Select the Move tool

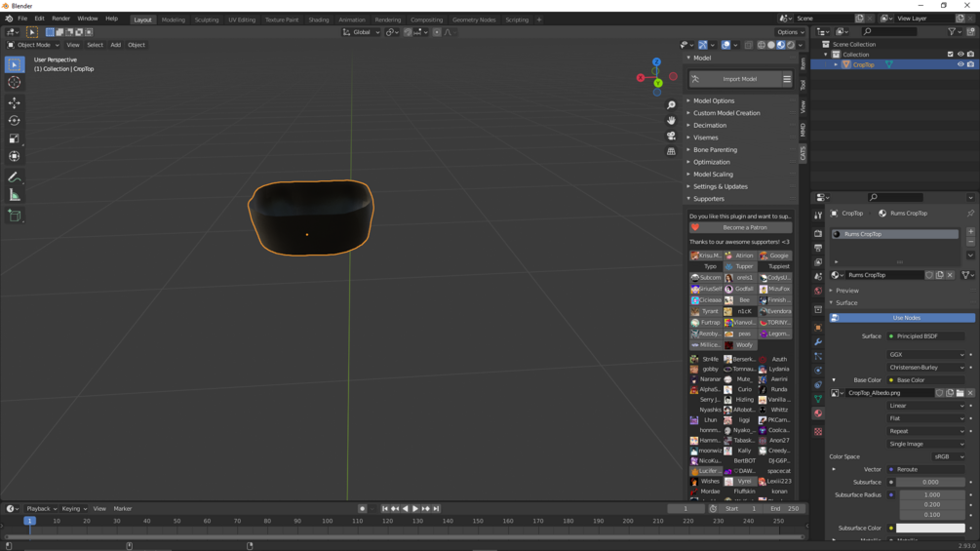coord(15,103)
